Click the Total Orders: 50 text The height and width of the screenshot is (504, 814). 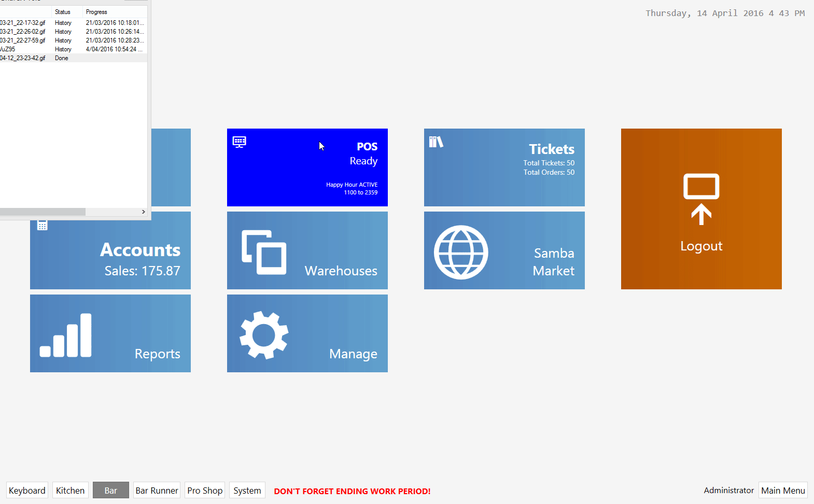click(549, 172)
